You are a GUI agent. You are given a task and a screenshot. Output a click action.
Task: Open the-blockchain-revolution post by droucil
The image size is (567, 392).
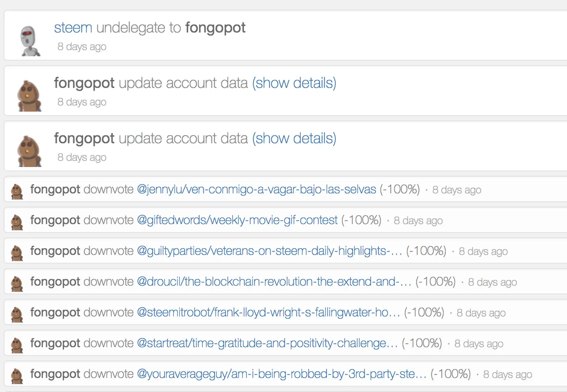(274, 282)
